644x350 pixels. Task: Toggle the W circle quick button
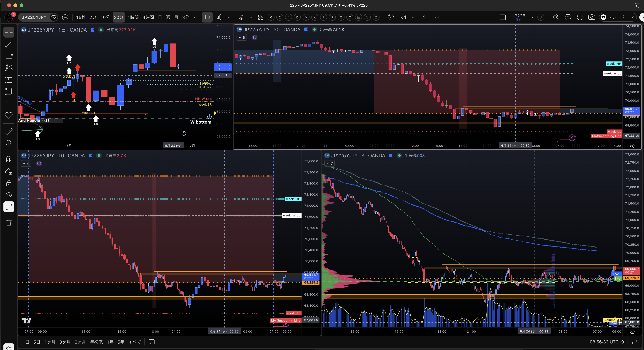[x=315, y=17]
